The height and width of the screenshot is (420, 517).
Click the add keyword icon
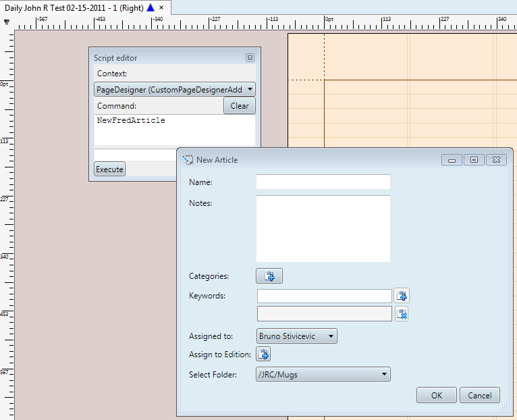click(x=402, y=296)
